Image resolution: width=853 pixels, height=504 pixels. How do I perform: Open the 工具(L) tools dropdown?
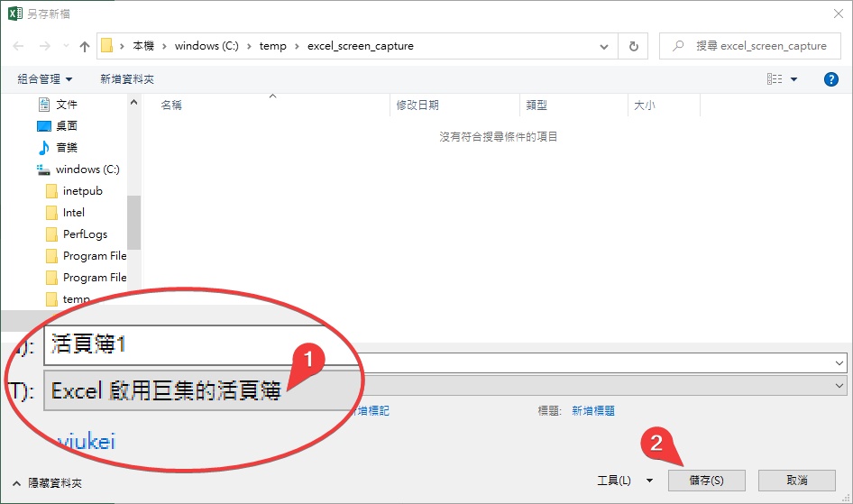coord(624,481)
